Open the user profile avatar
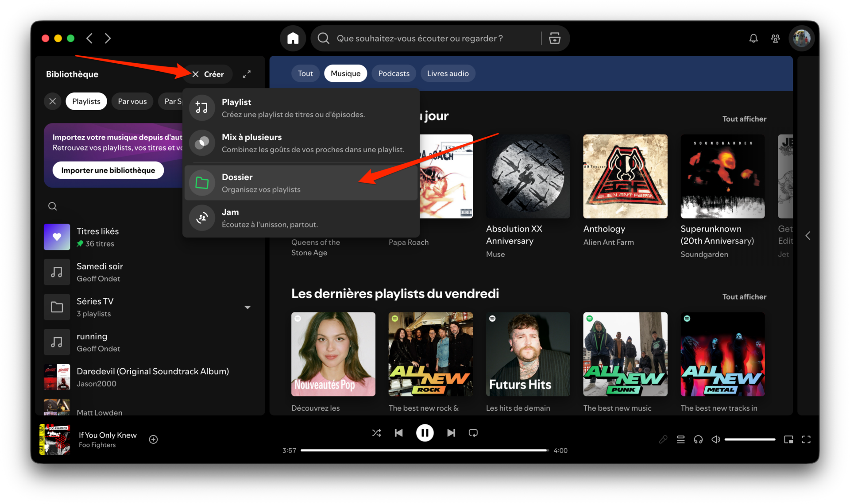 (801, 38)
